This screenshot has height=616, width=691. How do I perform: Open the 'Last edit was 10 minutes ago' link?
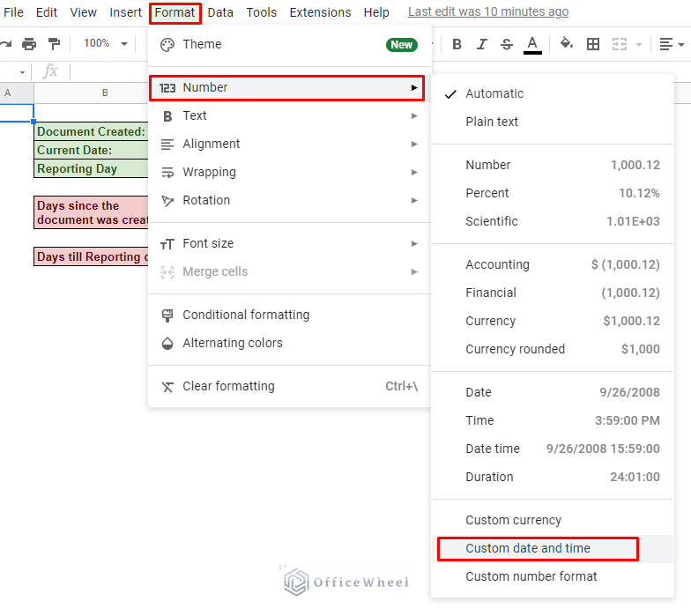488,12
